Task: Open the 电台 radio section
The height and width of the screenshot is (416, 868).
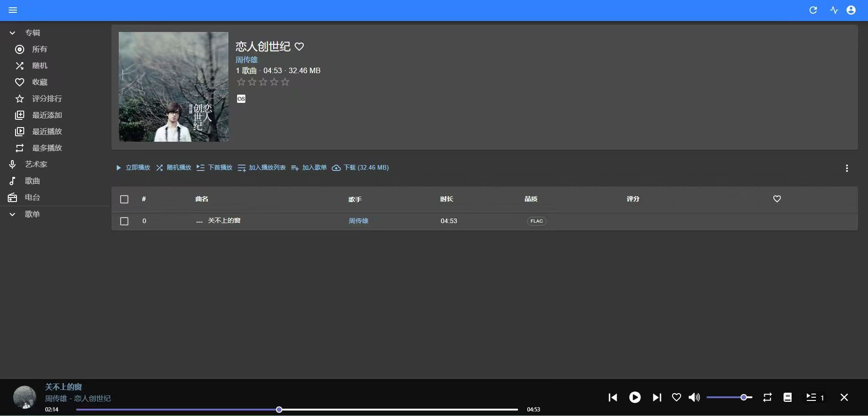Action: [x=32, y=197]
